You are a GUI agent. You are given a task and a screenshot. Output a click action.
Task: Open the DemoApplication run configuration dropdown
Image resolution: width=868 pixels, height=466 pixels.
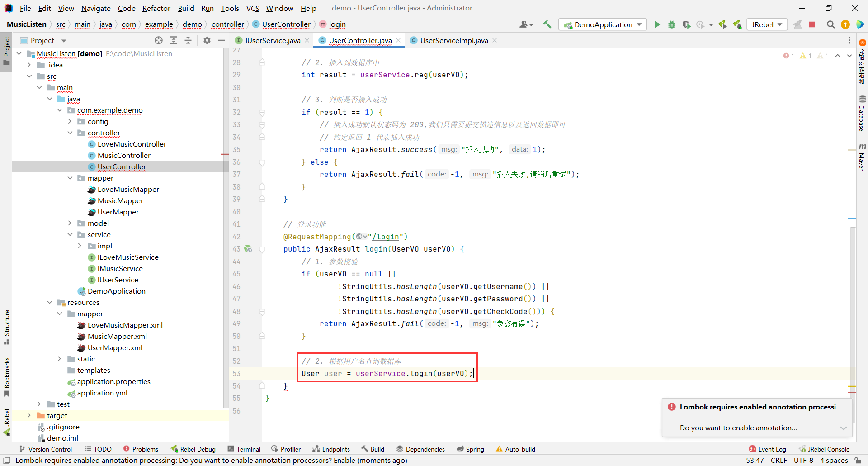coord(603,24)
